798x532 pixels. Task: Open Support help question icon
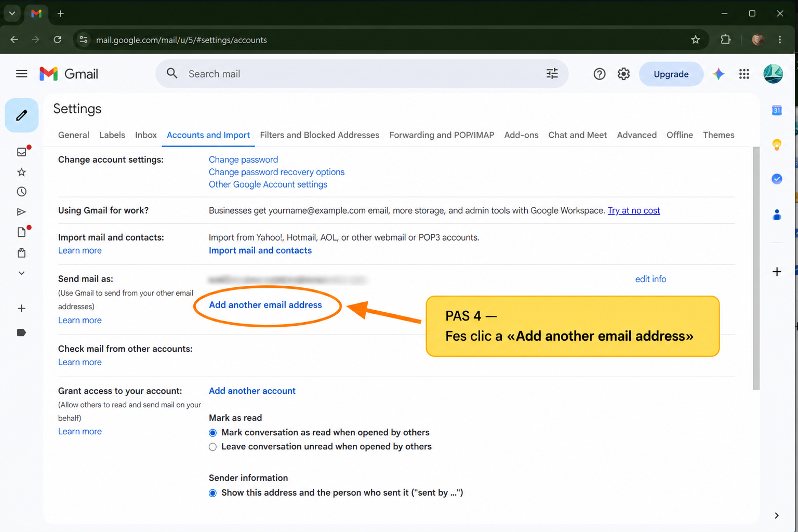[599, 74]
